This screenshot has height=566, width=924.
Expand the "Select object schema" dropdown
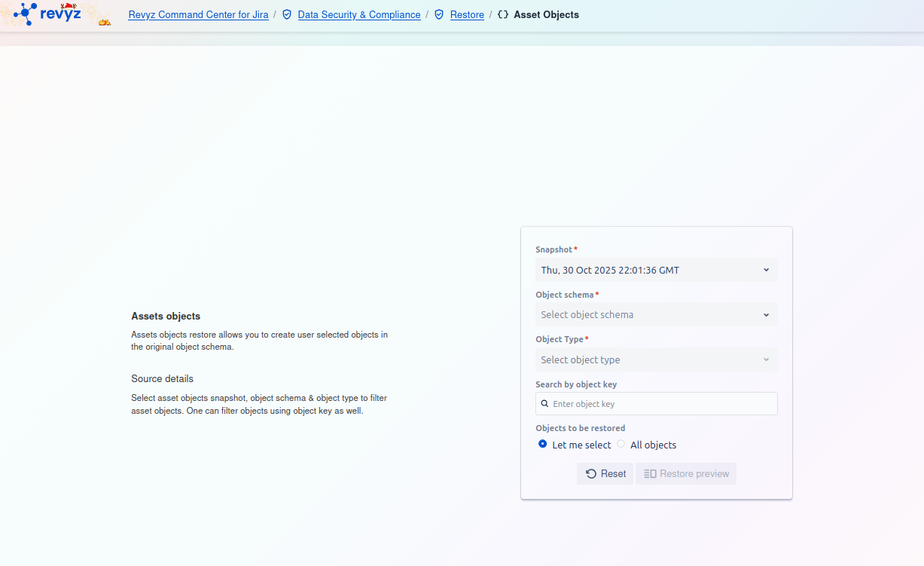pyautogui.click(x=656, y=315)
